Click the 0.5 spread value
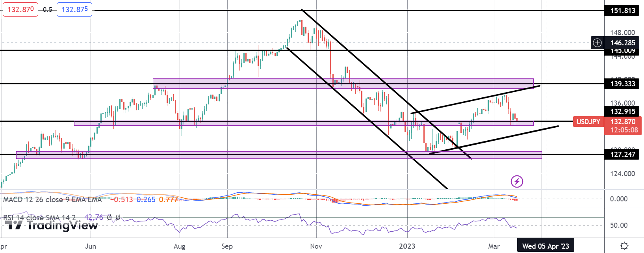 point(47,9)
